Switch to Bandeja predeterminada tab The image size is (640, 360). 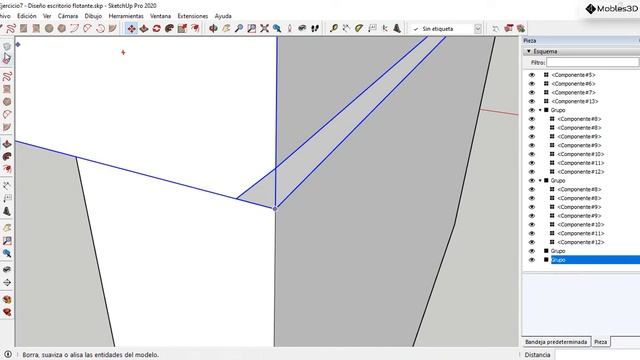point(556,342)
